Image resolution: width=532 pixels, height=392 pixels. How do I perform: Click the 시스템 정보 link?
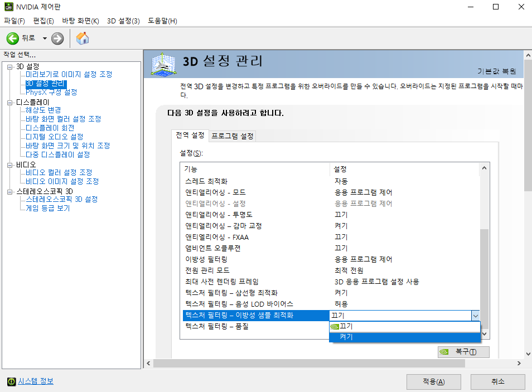36,381
